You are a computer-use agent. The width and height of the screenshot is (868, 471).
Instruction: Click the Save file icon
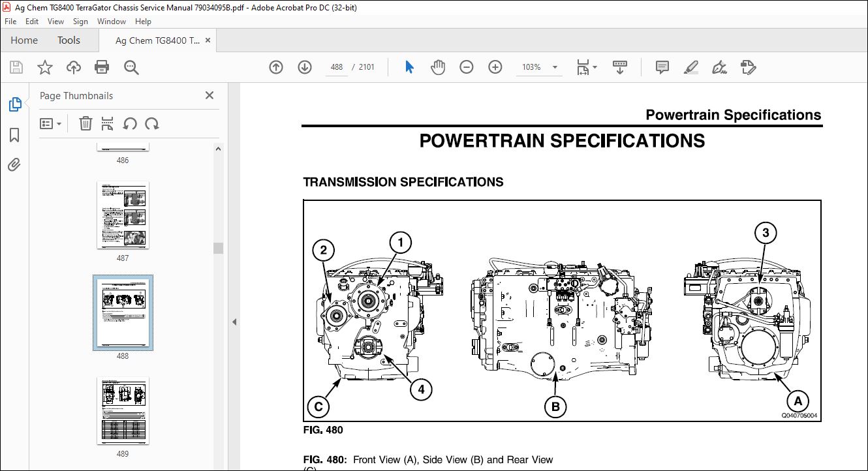(16, 67)
